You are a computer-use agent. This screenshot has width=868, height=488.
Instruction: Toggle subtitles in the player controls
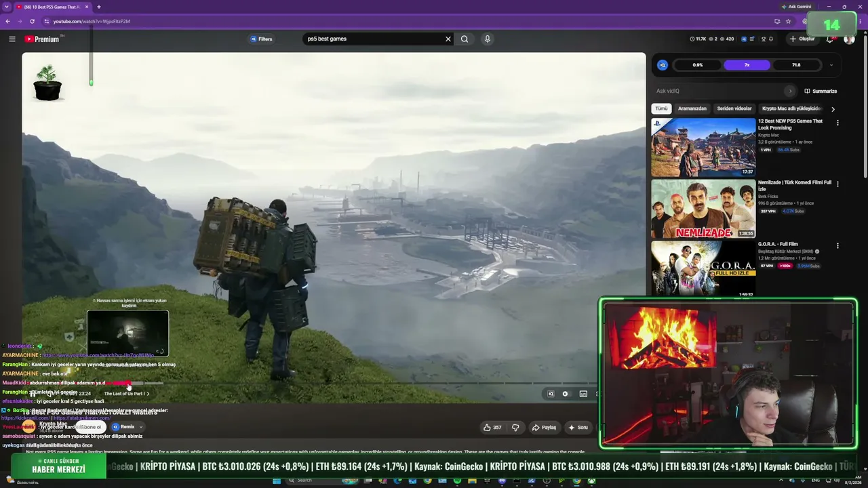pos(583,394)
